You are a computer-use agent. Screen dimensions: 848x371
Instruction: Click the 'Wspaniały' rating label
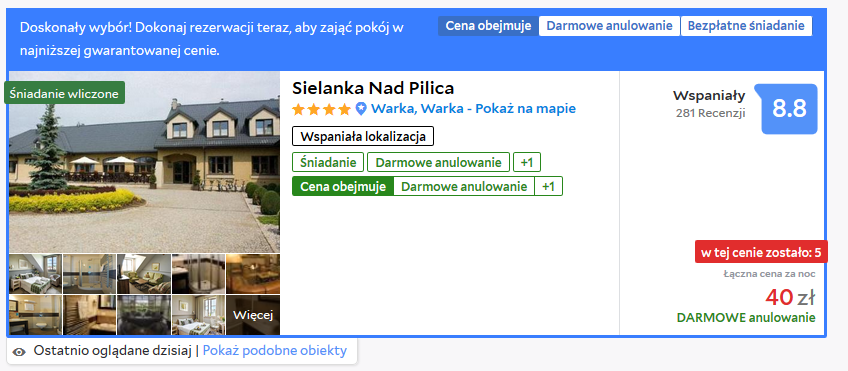(709, 96)
